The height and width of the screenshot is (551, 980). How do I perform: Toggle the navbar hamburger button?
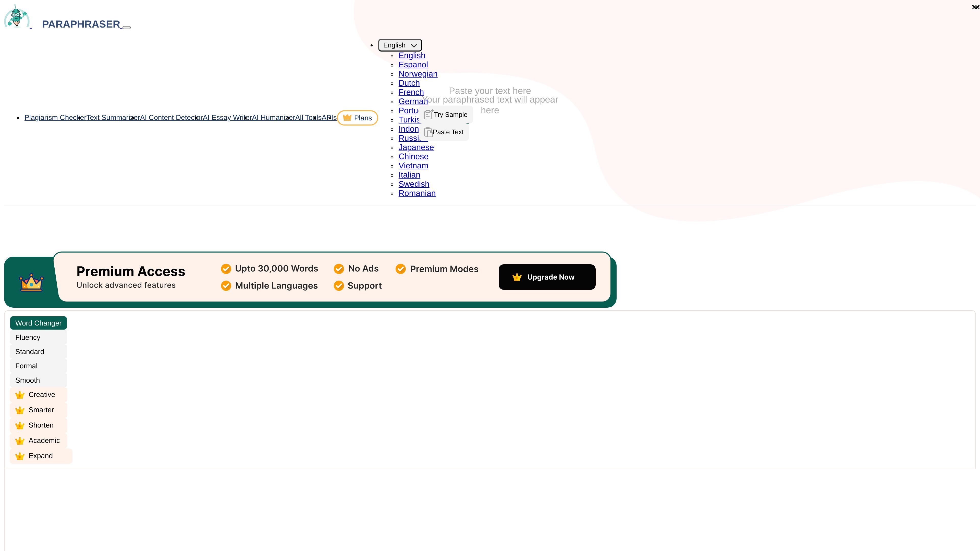pyautogui.click(x=127, y=27)
